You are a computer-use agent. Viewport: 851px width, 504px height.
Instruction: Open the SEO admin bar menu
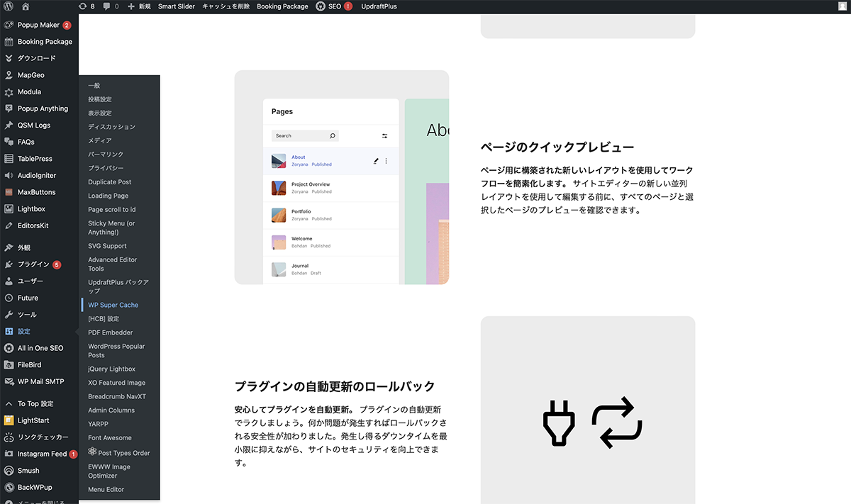click(x=333, y=6)
